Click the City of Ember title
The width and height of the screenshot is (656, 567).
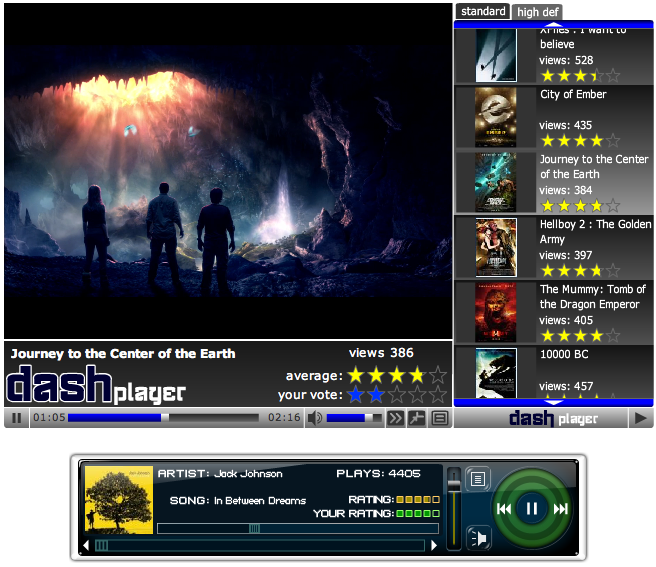(573, 95)
